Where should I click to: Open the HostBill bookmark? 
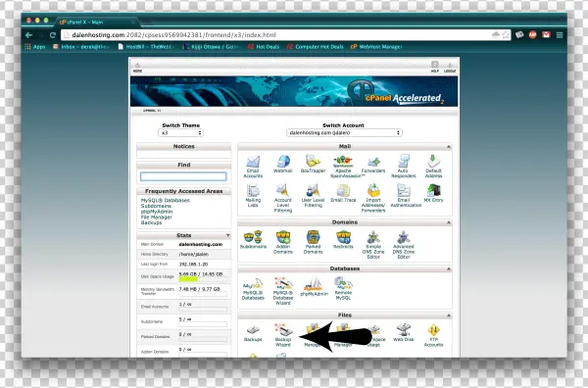[x=146, y=47]
